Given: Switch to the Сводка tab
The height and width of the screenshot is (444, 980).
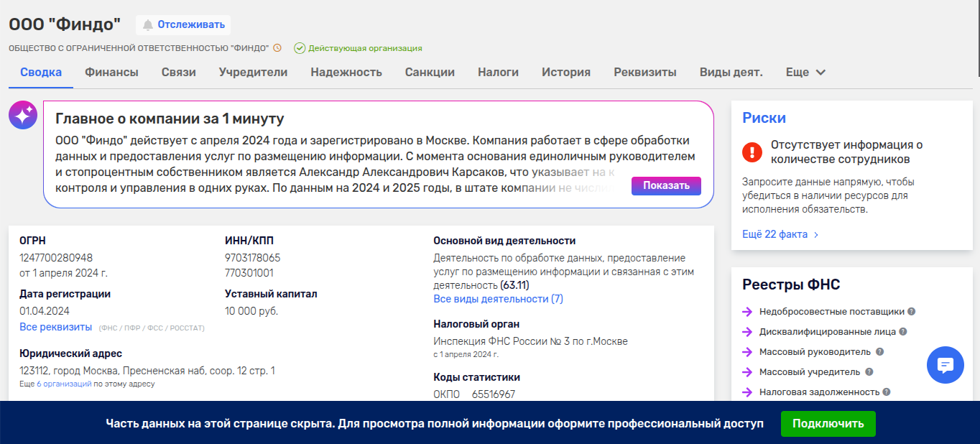Looking at the screenshot, I should click(41, 72).
